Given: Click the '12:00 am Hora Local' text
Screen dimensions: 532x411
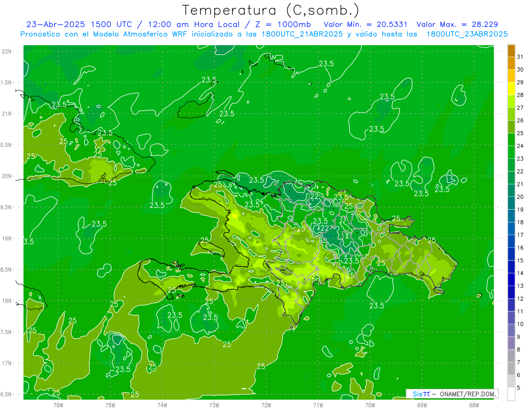Looking at the screenshot, I should pos(194,24).
